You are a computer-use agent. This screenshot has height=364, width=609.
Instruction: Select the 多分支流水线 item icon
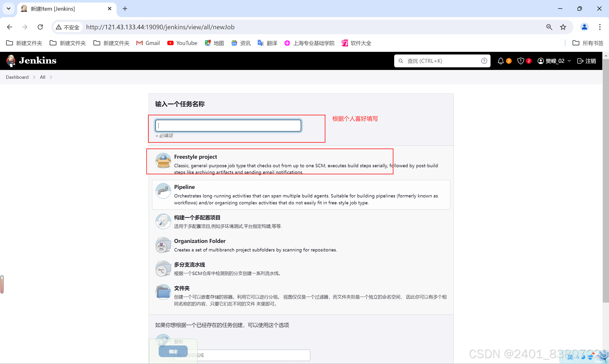pos(163,268)
